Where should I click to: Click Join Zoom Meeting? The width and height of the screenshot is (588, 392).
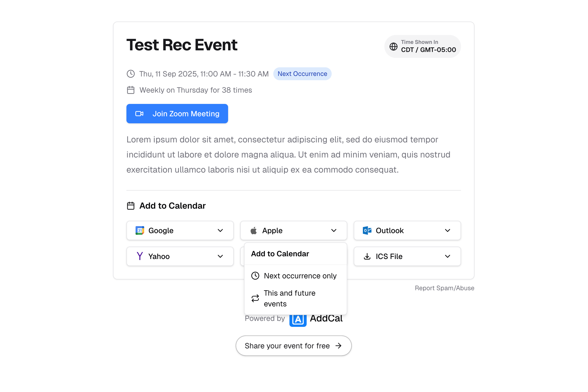pos(177,114)
